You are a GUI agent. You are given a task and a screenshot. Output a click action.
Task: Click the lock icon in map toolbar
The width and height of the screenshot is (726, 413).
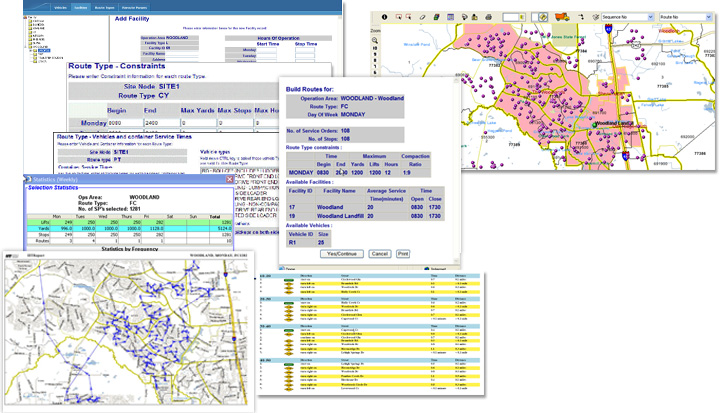click(x=475, y=17)
